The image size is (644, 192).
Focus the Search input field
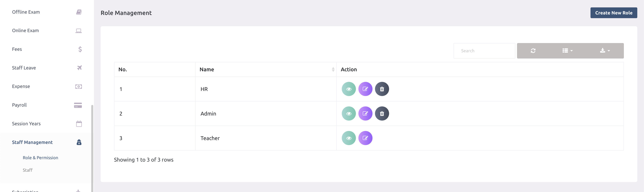point(484,51)
